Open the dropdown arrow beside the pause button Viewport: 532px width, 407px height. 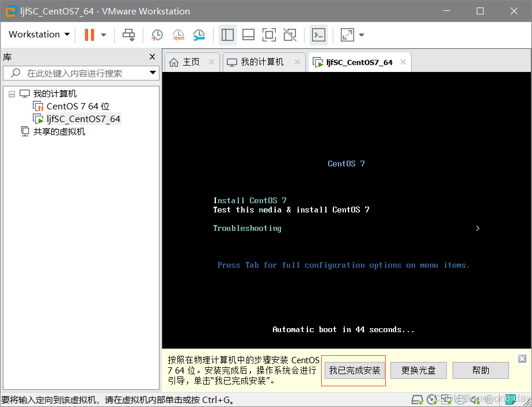104,35
